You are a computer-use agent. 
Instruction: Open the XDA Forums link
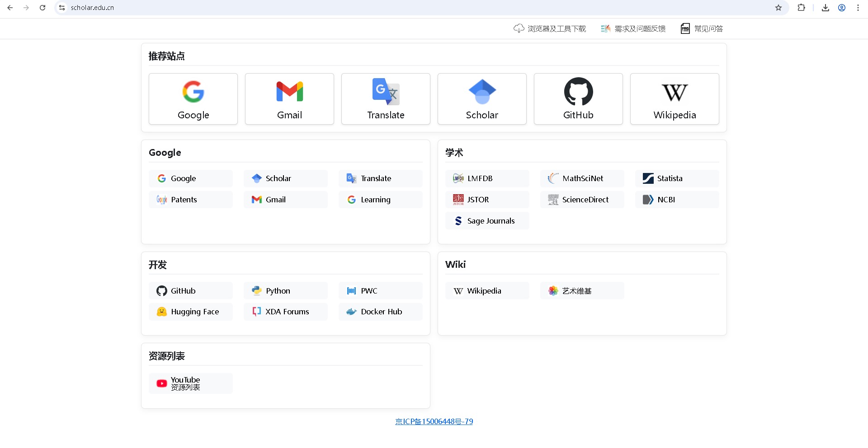click(286, 312)
